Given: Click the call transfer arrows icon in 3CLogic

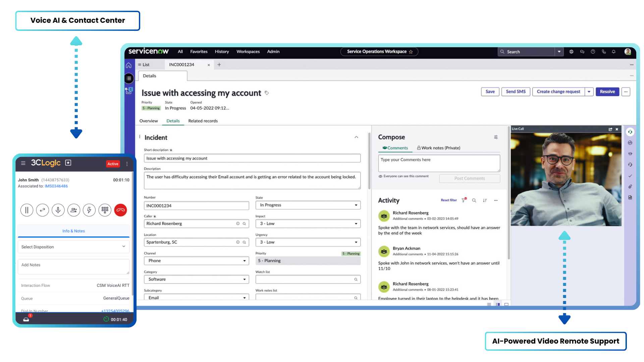Looking at the screenshot, I should (42, 210).
